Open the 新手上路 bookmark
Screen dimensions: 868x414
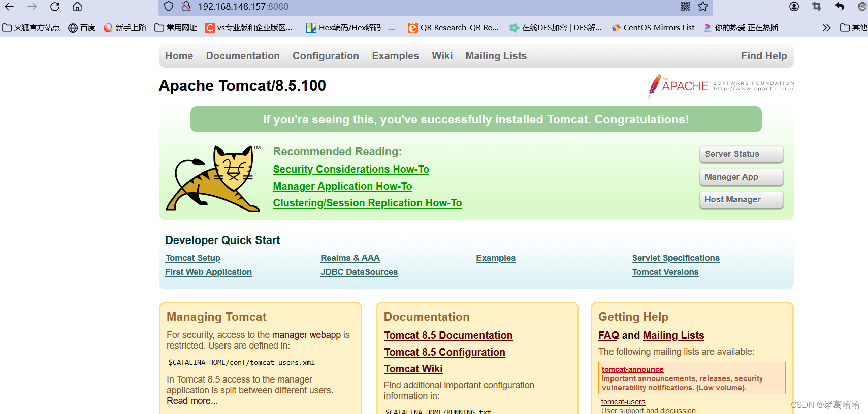124,28
